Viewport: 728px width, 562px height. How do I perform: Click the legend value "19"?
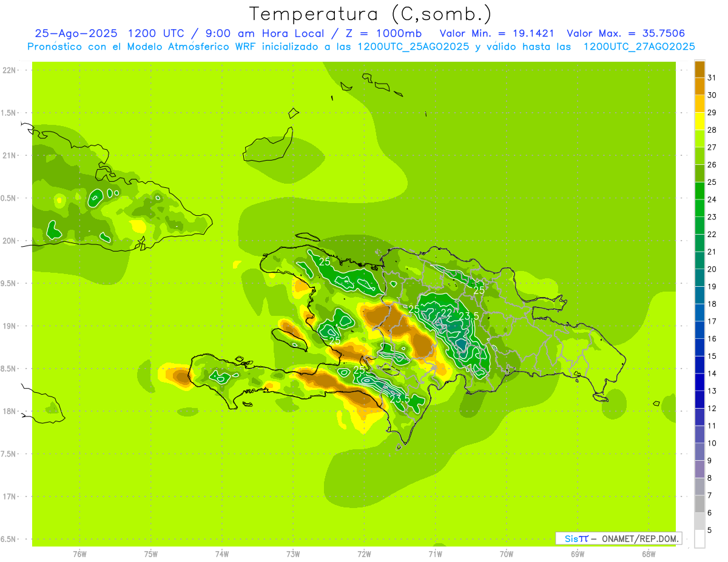point(712,286)
